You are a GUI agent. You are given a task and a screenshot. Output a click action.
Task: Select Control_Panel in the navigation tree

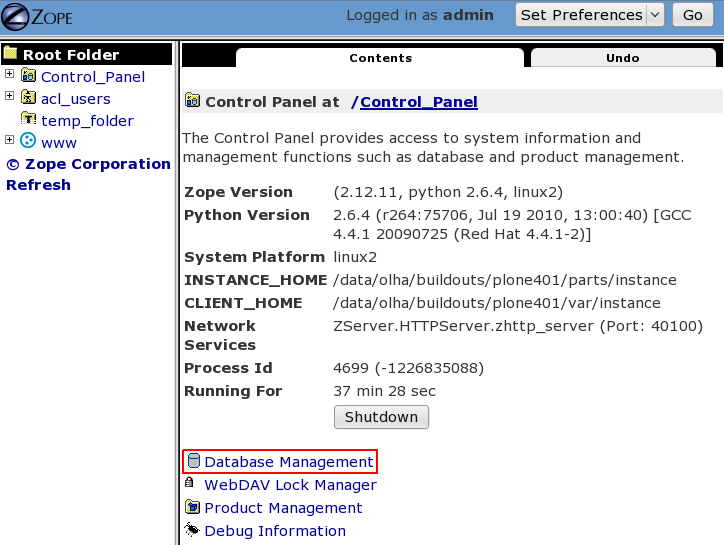tap(93, 77)
